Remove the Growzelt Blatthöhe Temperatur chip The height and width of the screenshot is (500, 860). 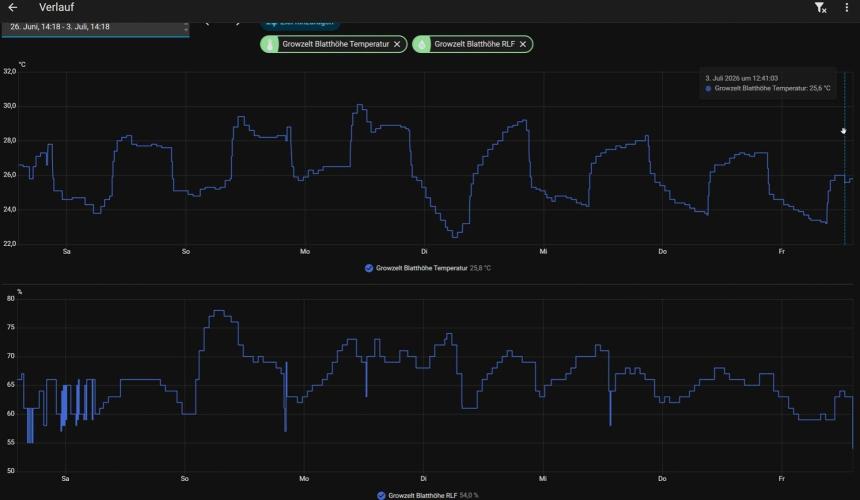click(x=397, y=44)
